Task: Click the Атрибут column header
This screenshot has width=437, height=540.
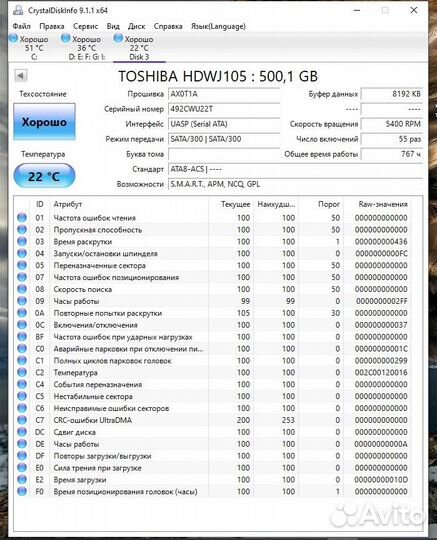Action: tap(129, 204)
